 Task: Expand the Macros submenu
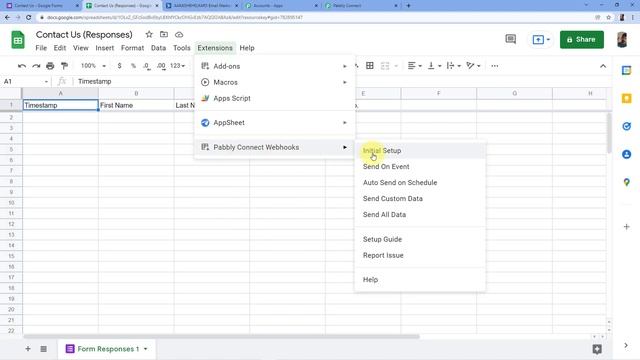(x=275, y=82)
